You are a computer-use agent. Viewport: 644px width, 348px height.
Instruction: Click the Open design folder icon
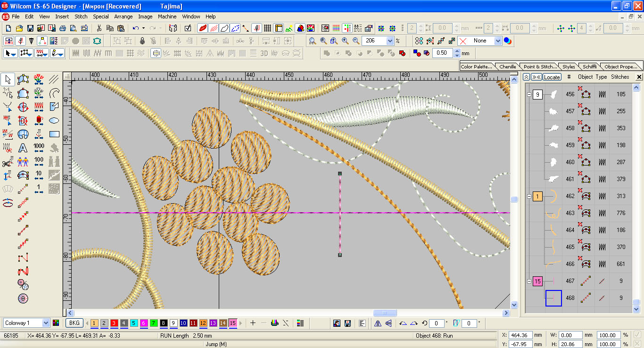[19, 28]
